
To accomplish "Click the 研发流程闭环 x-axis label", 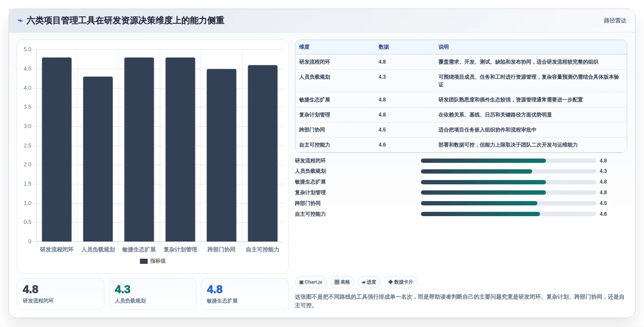I will pos(57,250).
